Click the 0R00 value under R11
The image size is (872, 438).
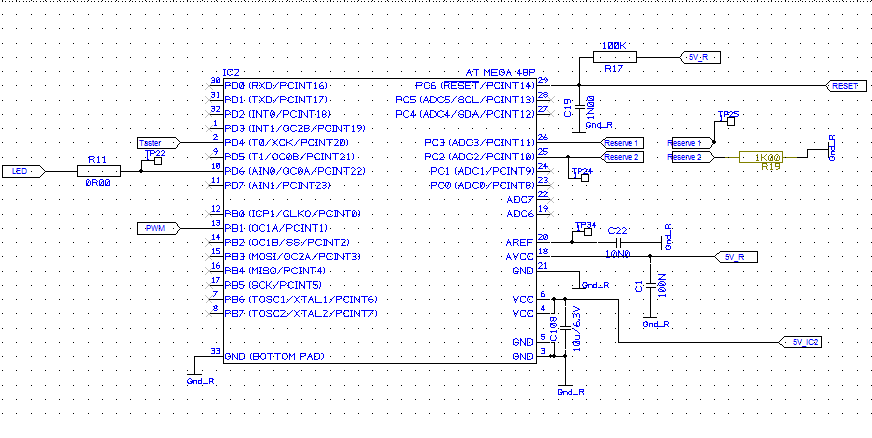click(97, 182)
